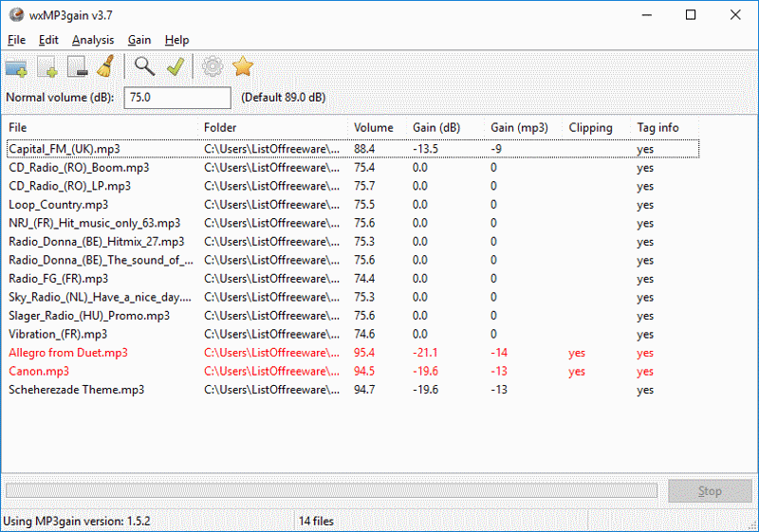The height and width of the screenshot is (532, 759).
Task: Select the red Allegro from Duet.mp3 file
Action: click(x=68, y=353)
